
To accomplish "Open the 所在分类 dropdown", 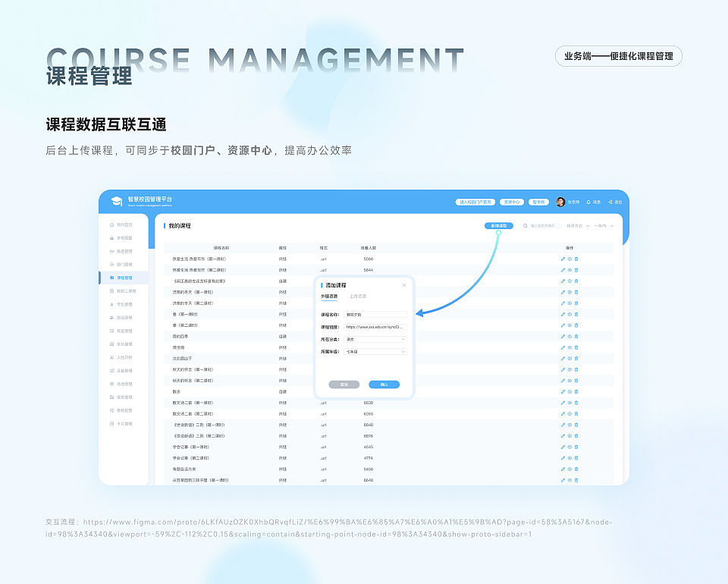I will (375, 339).
